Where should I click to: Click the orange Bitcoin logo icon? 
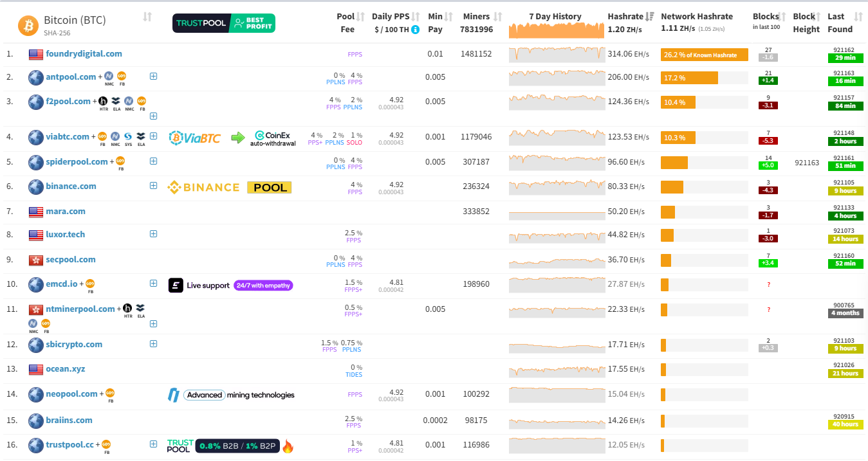[x=28, y=24]
